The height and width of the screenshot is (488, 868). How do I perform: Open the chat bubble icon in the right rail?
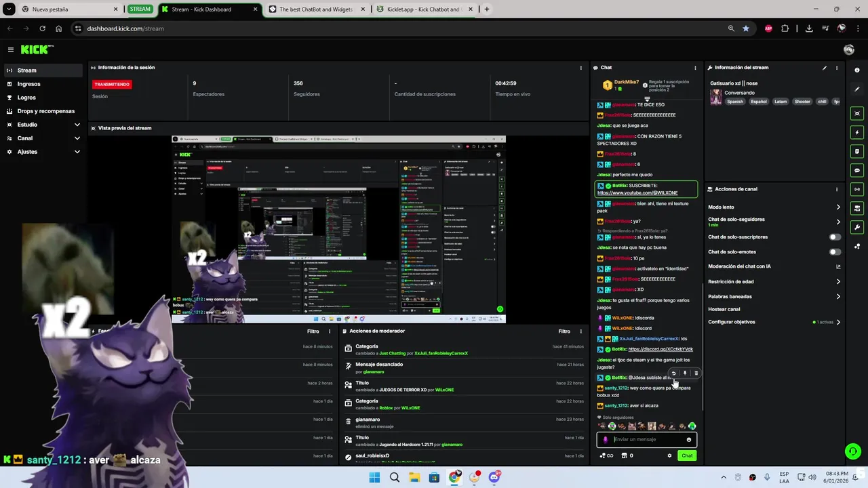tap(857, 170)
